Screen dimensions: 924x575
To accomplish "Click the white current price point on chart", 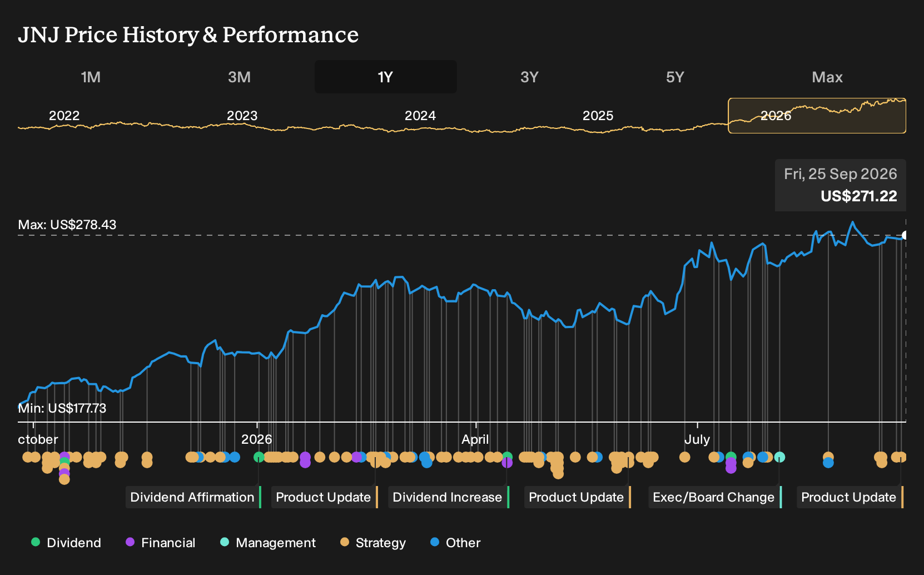I will 905,235.
